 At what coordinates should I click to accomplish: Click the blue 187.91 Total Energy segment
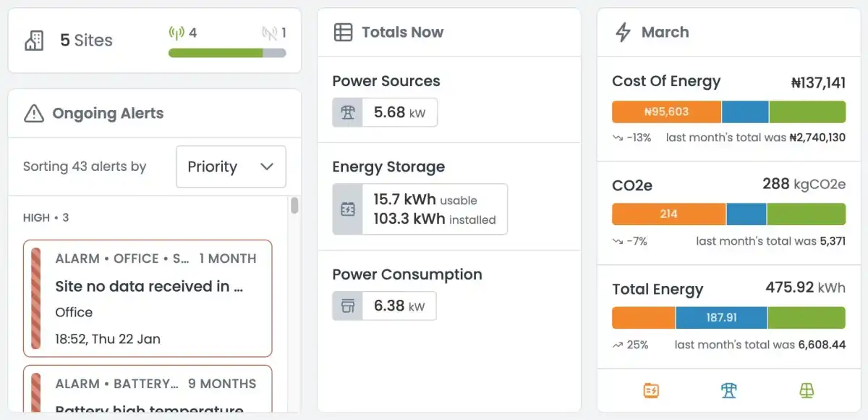click(x=721, y=318)
